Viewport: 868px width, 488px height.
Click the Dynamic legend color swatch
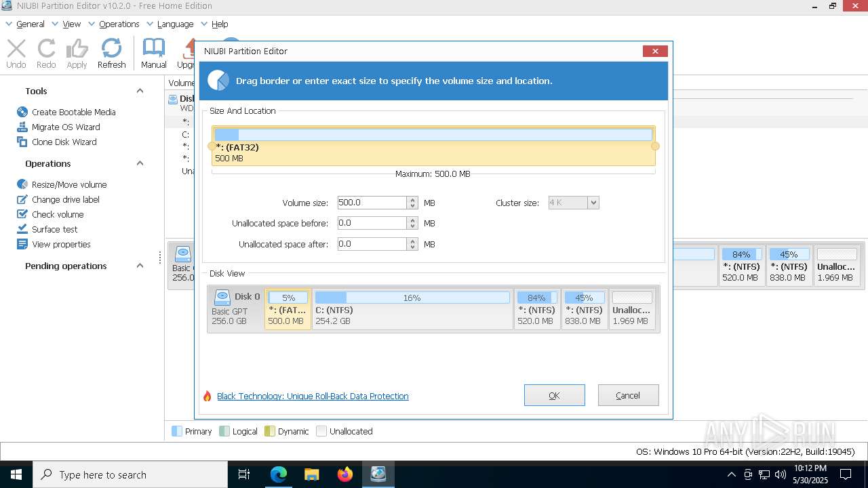click(269, 431)
